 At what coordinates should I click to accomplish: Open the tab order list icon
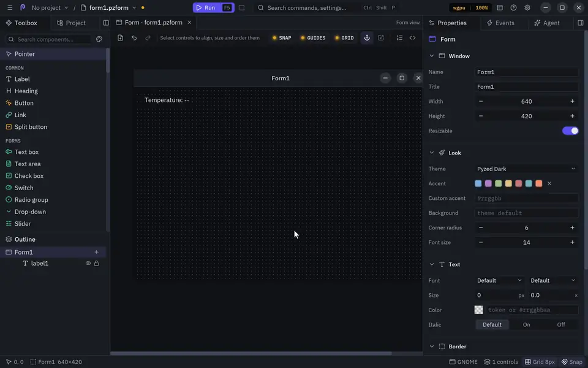coord(399,38)
